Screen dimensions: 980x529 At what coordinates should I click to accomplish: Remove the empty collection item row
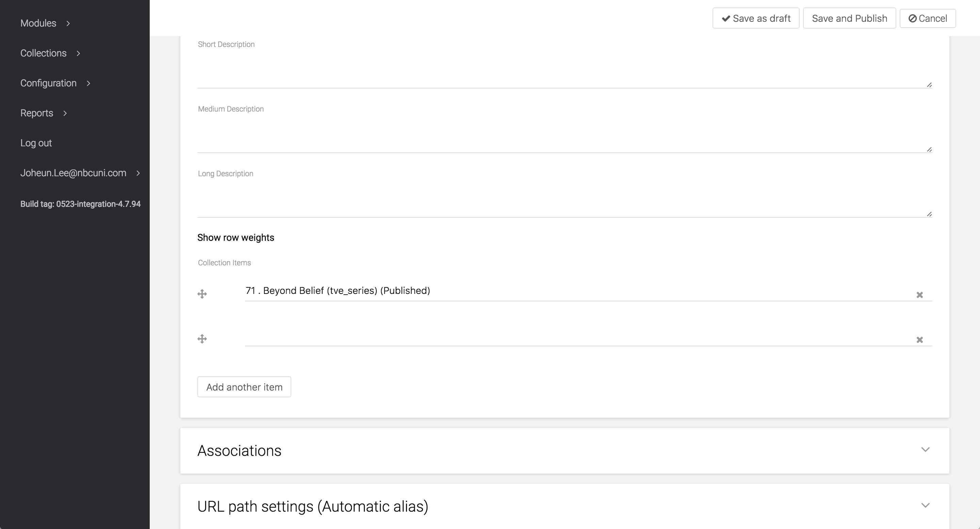tap(919, 340)
